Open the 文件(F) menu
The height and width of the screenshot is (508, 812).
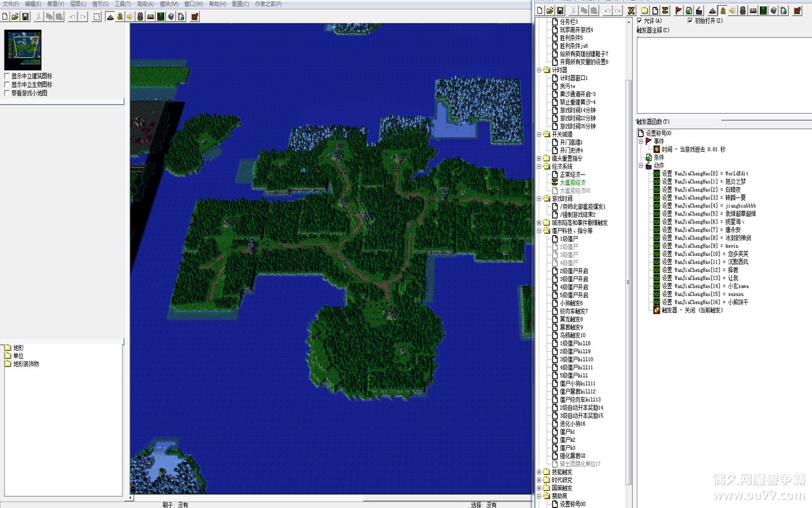(10, 4)
